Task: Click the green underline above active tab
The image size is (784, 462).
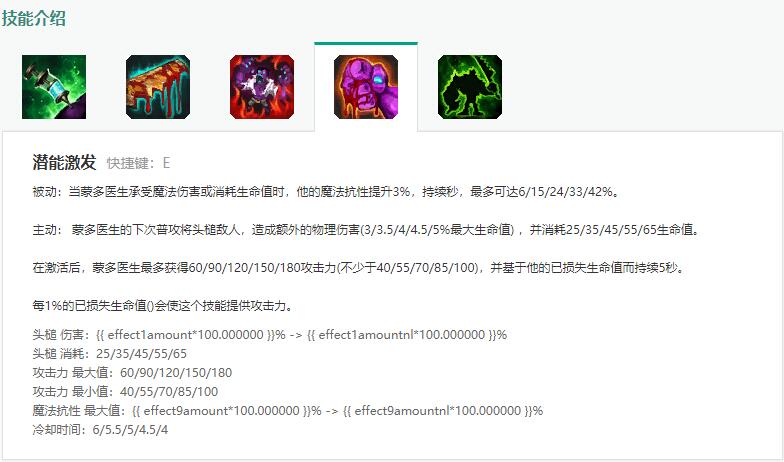Action: [366, 44]
